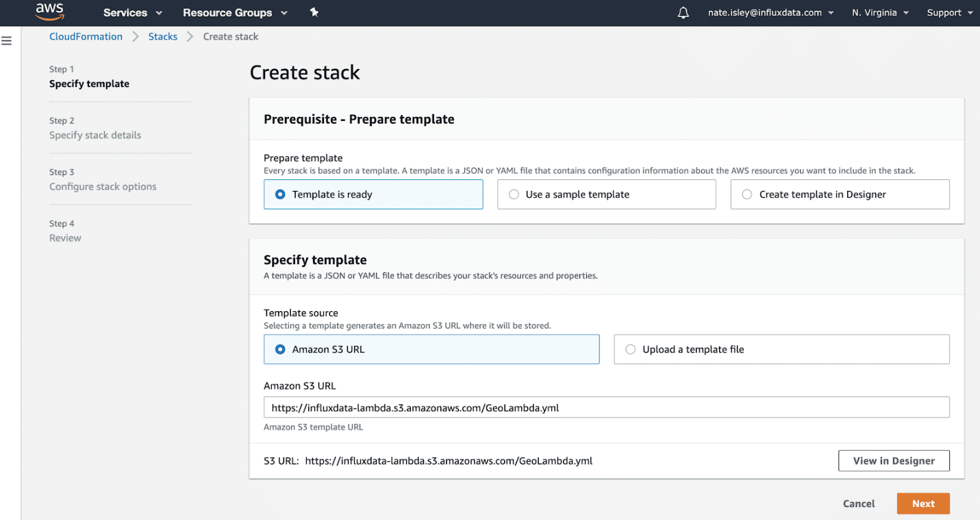
Task: Open the nate.isley@influxdata.com account menu
Action: tap(770, 12)
